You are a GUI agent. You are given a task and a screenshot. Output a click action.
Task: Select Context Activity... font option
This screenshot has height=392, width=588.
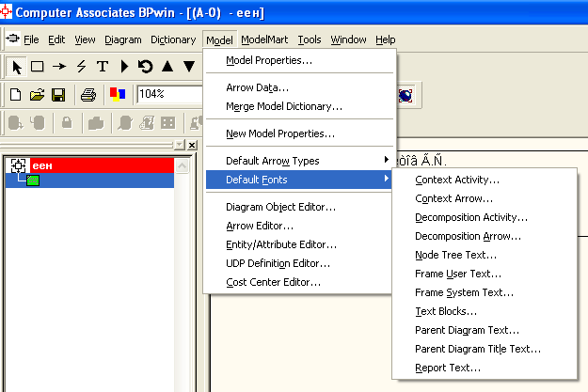click(x=485, y=180)
